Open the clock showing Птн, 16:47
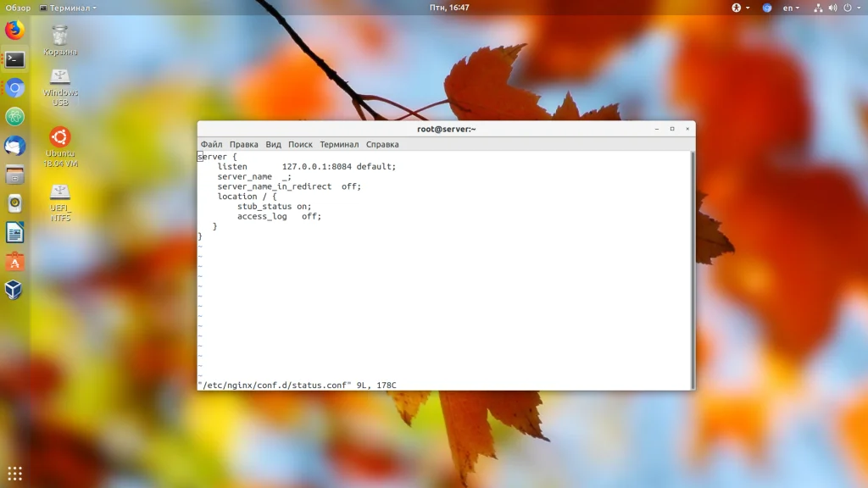 [449, 8]
